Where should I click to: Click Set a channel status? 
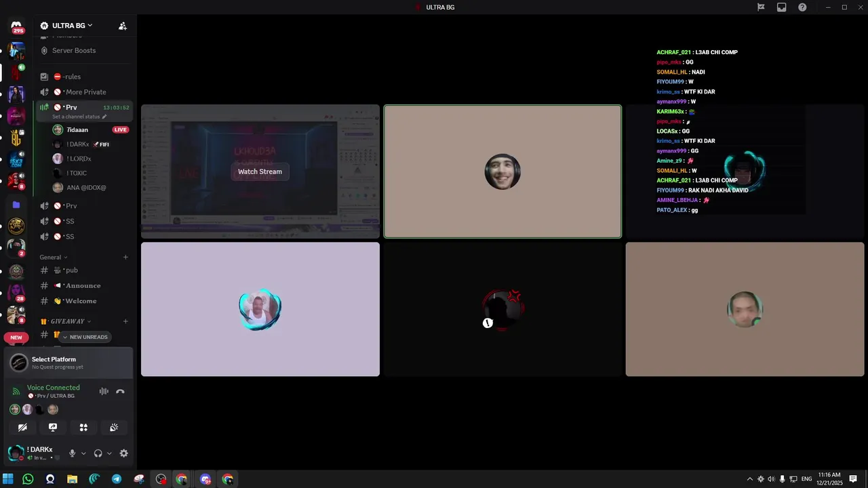click(76, 117)
